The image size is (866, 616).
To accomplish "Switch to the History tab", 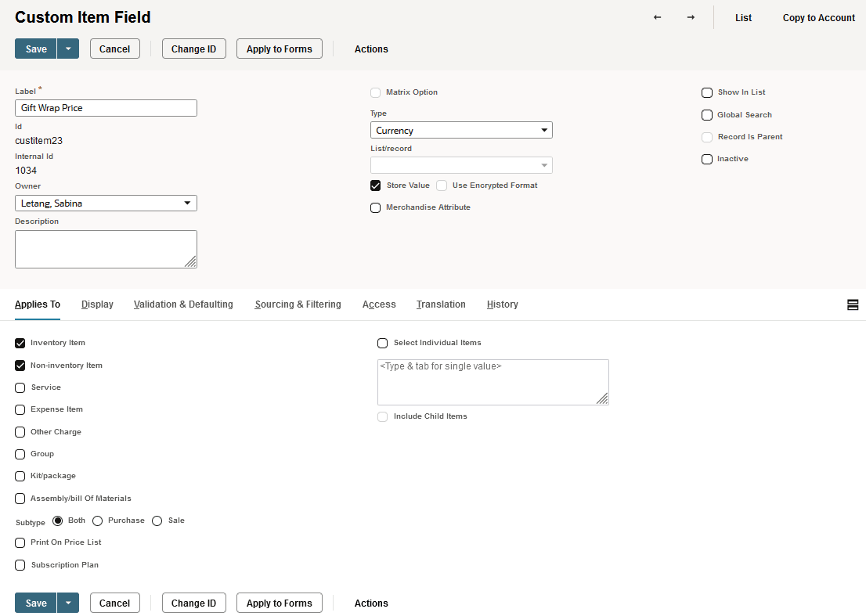I will click(x=503, y=304).
